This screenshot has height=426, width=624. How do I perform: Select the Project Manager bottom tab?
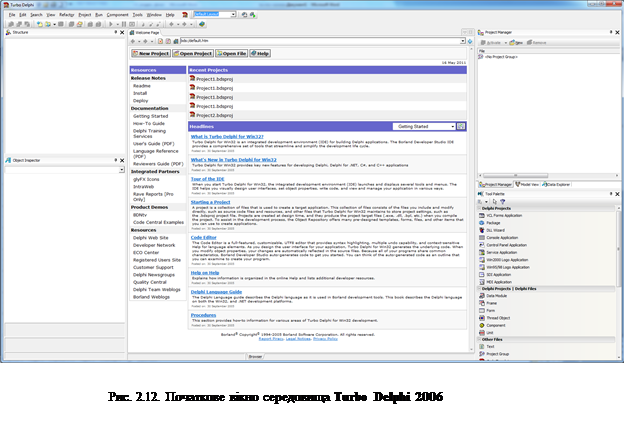[495, 184]
